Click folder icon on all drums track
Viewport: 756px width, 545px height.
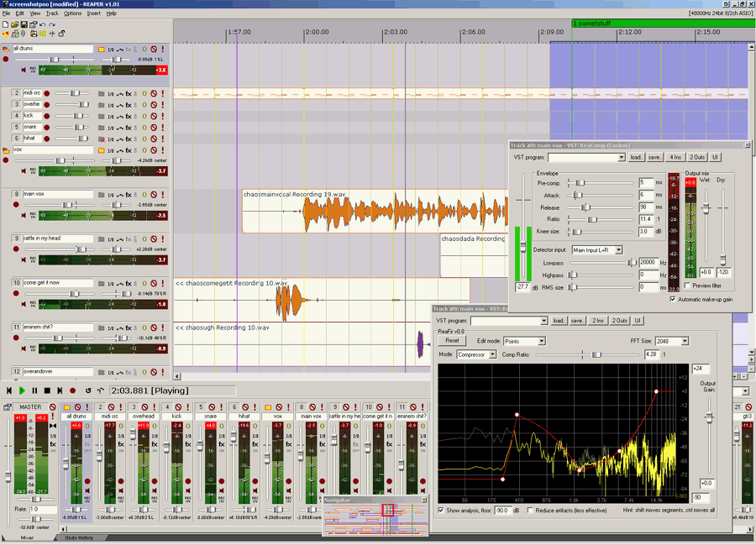tap(102, 50)
